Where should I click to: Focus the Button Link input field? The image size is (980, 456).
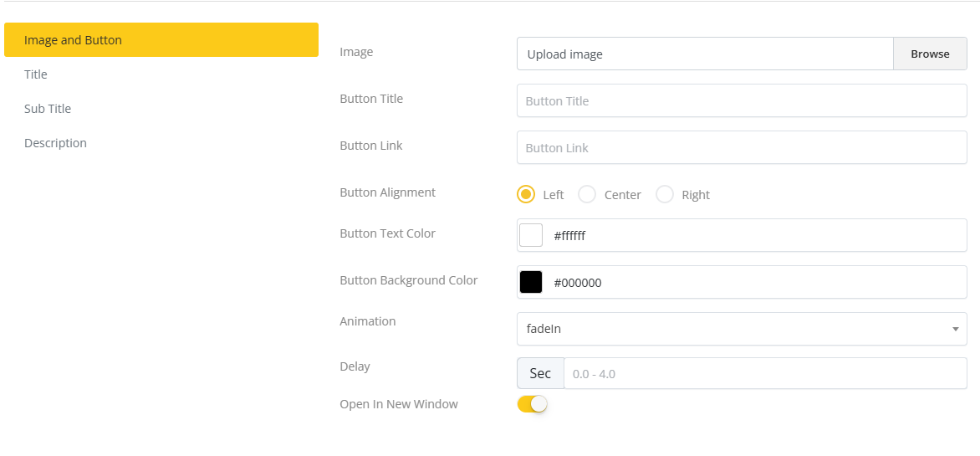click(x=742, y=147)
